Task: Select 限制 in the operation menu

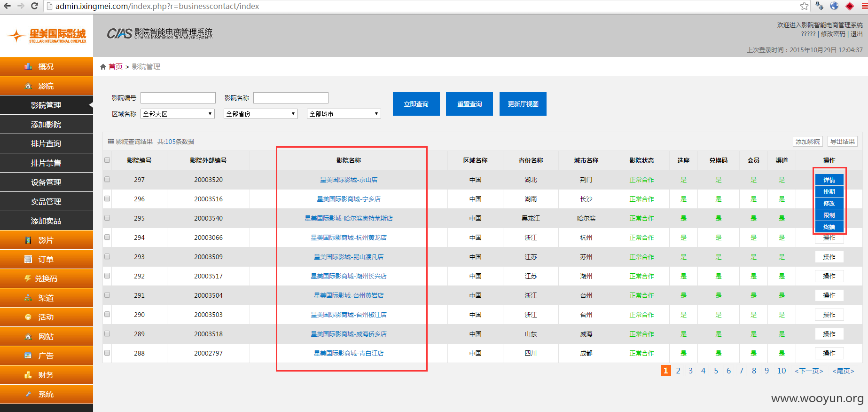Action: tap(829, 215)
